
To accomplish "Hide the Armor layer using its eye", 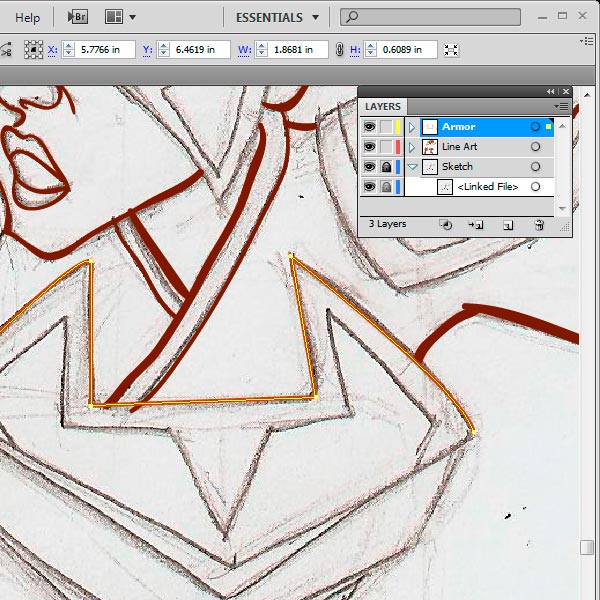I will (369, 127).
